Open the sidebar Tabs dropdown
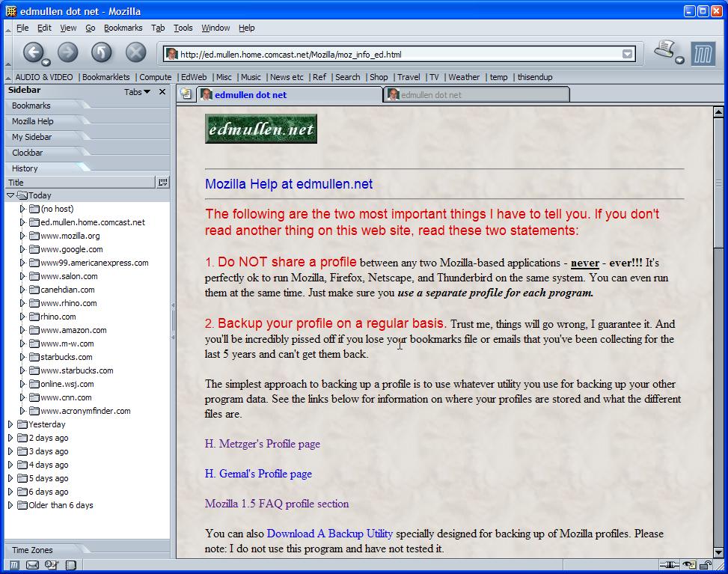Screen dimensions: 728x574 point(137,92)
